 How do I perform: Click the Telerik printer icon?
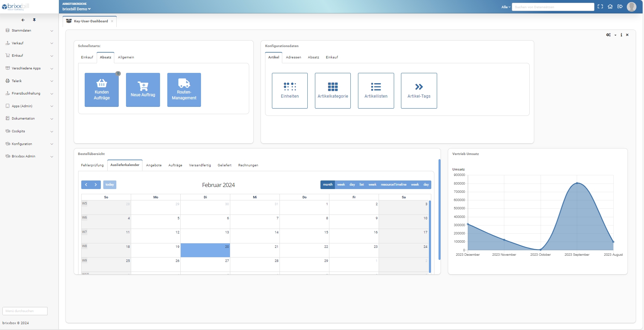(8, 81)
